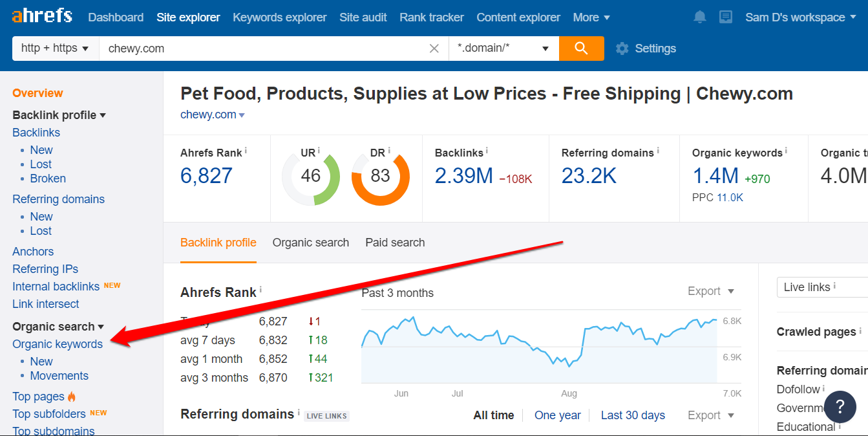This screenshot has width=868, height=436.
Task: Open Top pages report
Action: tap(38, 397)
